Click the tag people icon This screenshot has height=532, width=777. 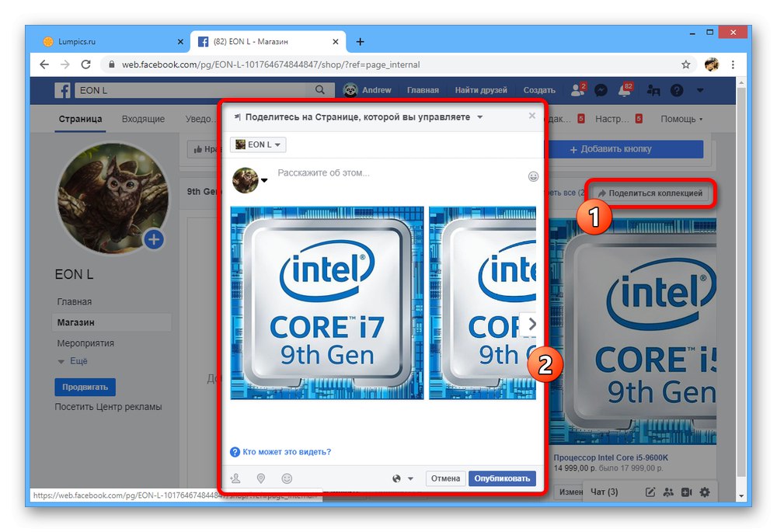click(235, 478)
